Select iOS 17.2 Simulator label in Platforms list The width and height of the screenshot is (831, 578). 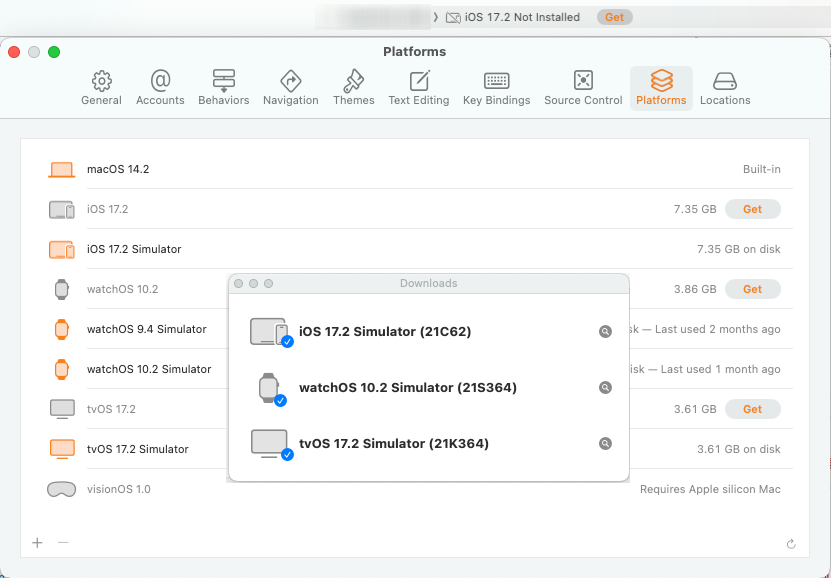pos(134,250)
